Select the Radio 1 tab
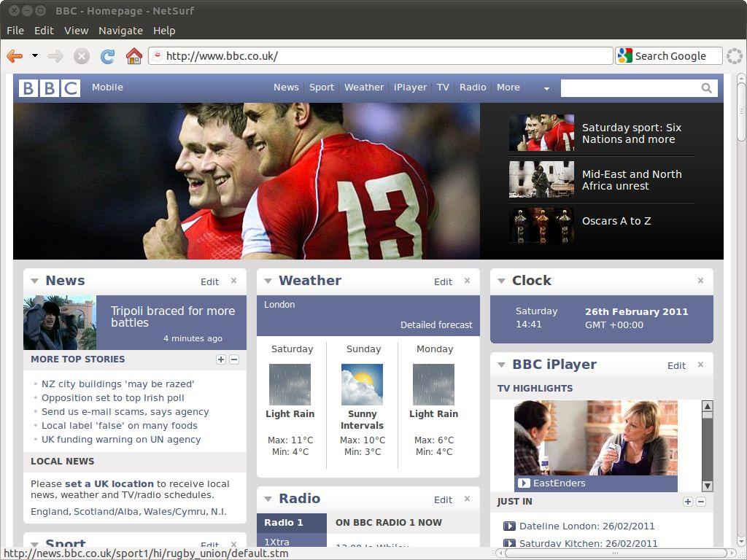747x560 pixels. 292,523
